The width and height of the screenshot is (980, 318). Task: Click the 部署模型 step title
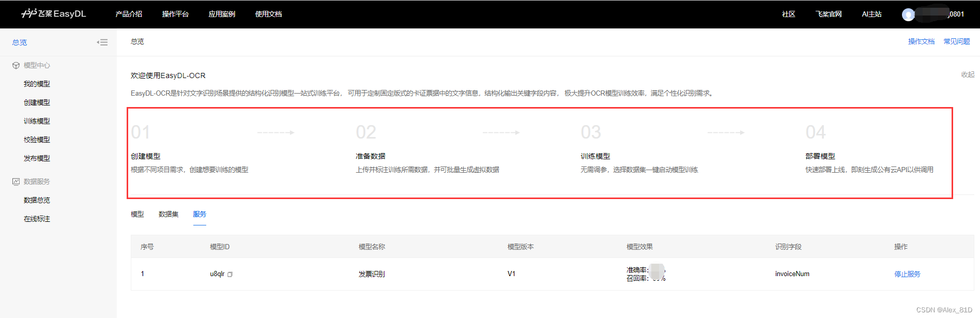tap(820, 156)
